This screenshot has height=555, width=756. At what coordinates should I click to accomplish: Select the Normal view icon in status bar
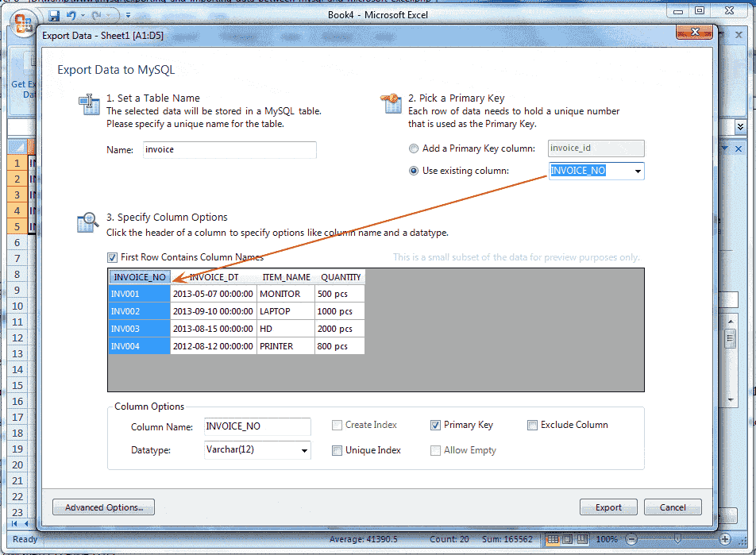click(x=551, y=540)
